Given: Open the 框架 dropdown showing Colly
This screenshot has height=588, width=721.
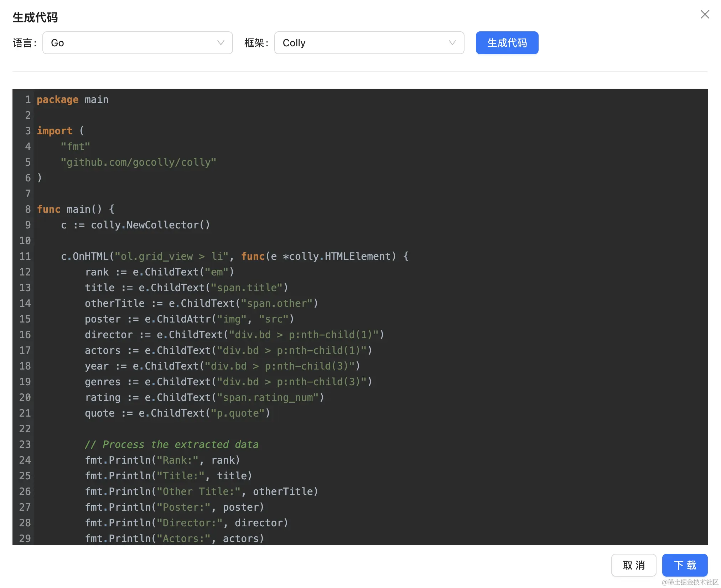Looking at the screenshot, I should click(369, 43).
